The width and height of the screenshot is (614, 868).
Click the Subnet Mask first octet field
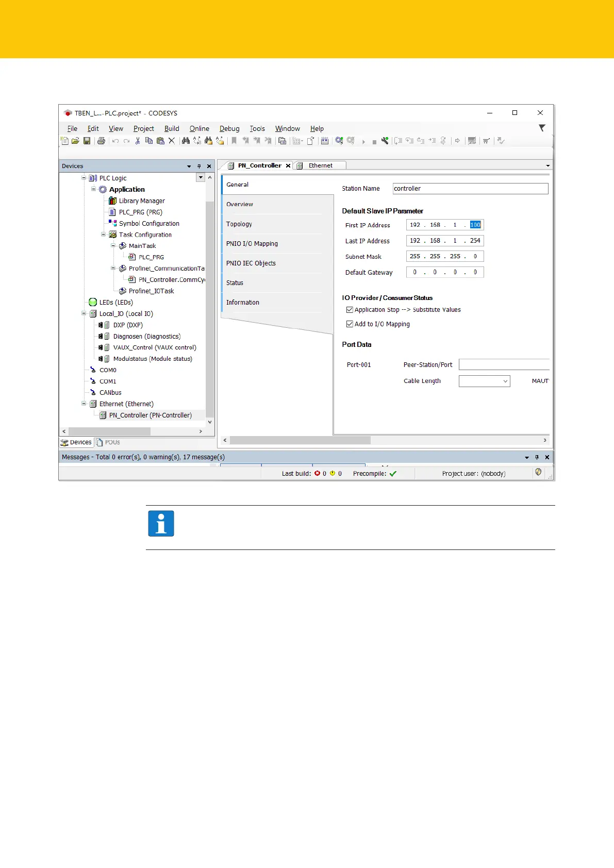click(415, 256)
